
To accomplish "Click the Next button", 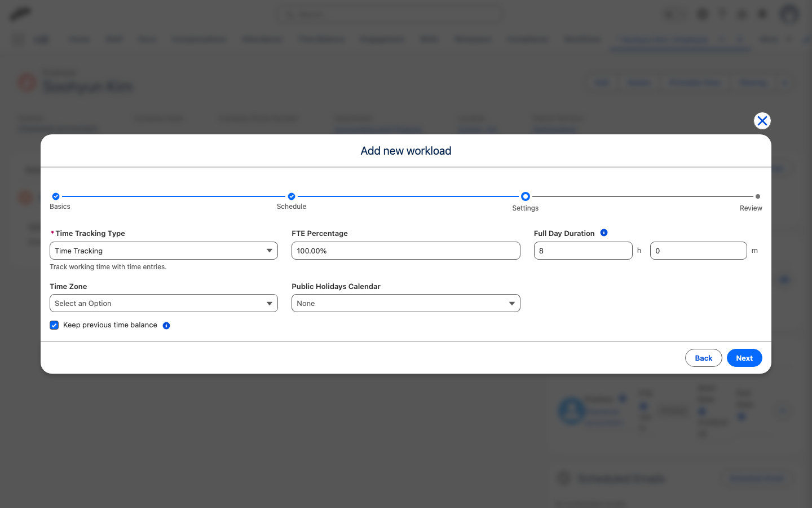I will click(x=744, y=358).
